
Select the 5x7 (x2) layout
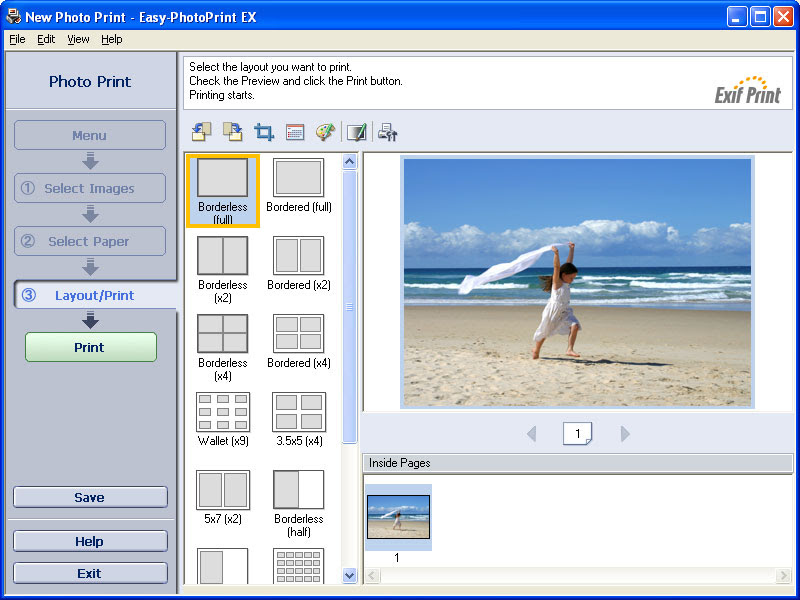(223, 497)
